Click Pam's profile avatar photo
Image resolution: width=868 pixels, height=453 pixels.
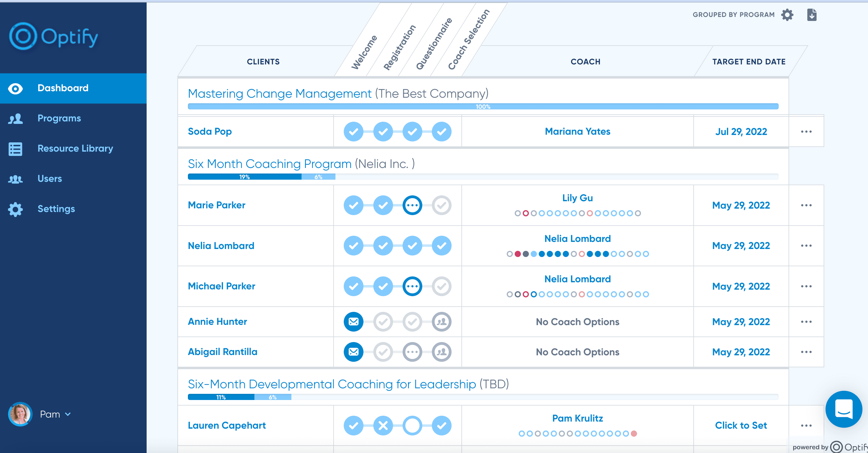(x=20, y=414)
